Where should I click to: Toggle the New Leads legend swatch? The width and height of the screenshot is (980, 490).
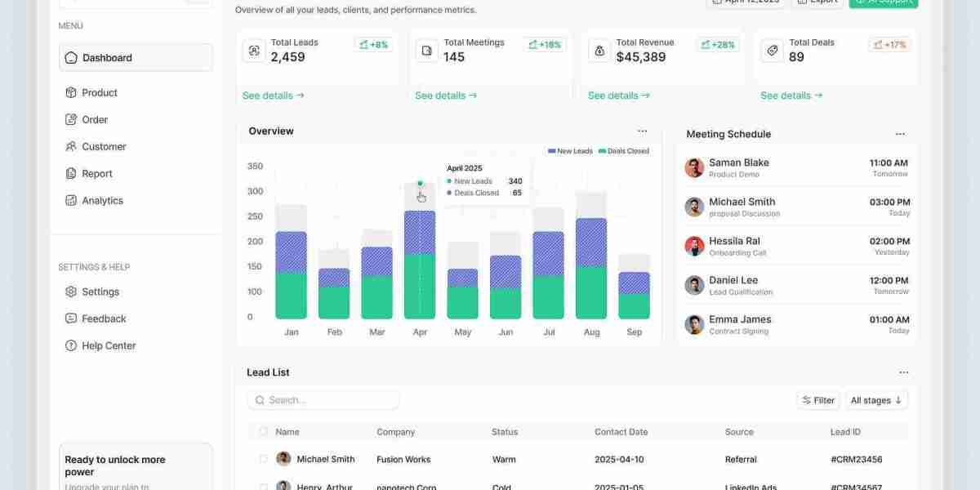(551, 151)
